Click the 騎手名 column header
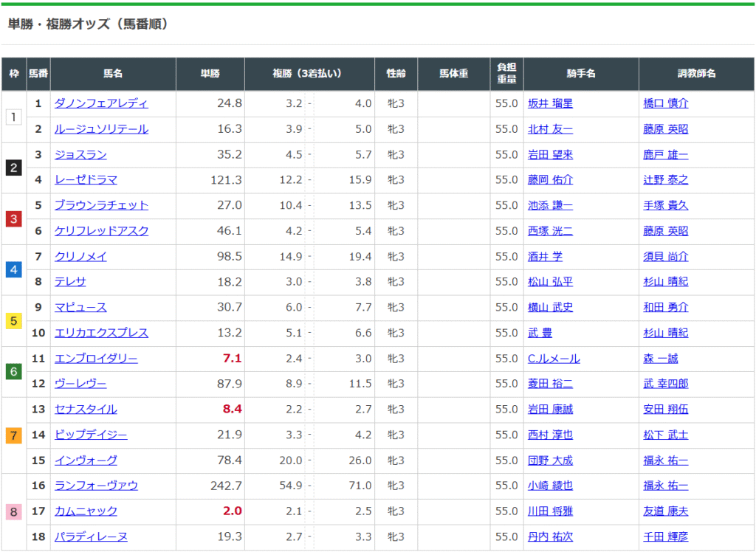756x552 pixels. [581, 74]
